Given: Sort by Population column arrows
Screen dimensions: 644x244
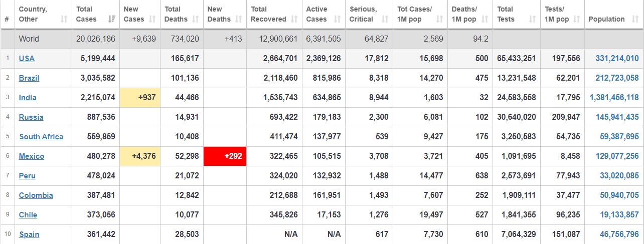Looking at the screenshot, I should click(x=634, y=19).
